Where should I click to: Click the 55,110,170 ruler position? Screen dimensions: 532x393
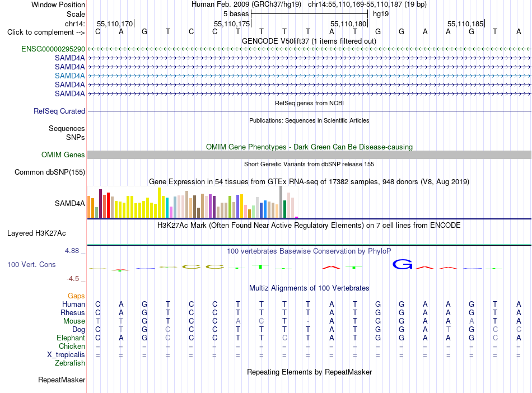[115, 24]
